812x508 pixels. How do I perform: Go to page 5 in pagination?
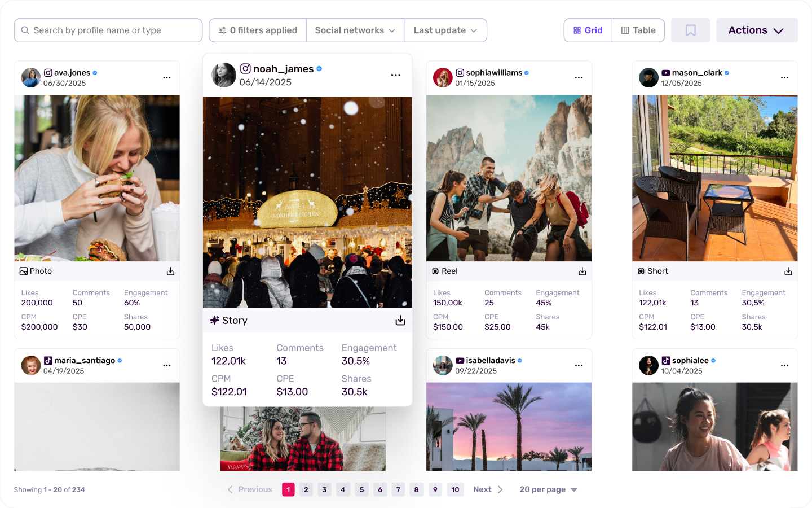click(x=361, y=489)
